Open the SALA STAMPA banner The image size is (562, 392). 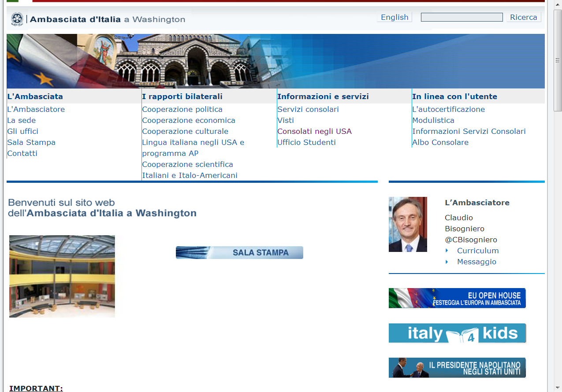point(239,252)
